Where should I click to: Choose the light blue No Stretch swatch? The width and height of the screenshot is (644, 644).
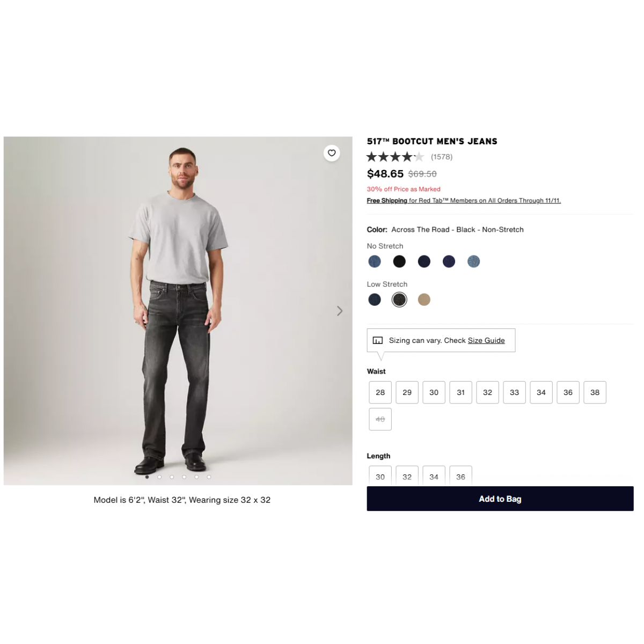473,261
